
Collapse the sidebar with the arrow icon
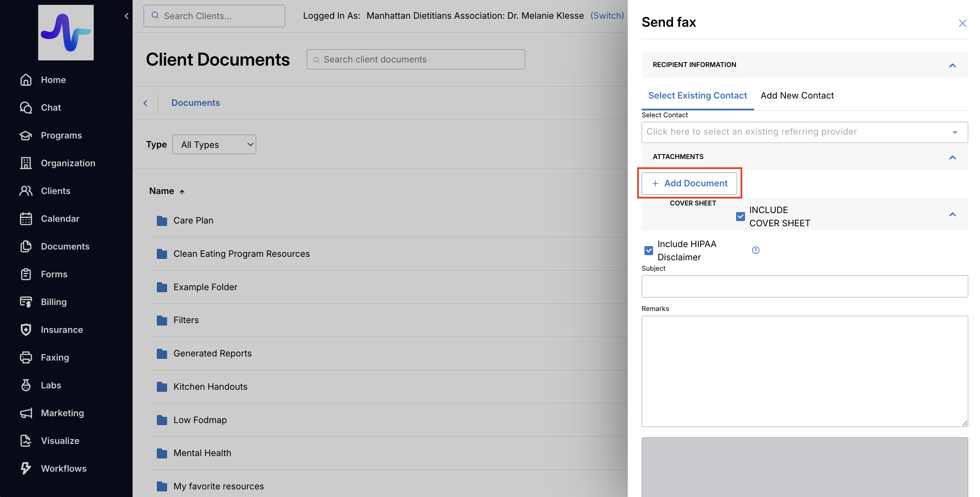127,16
